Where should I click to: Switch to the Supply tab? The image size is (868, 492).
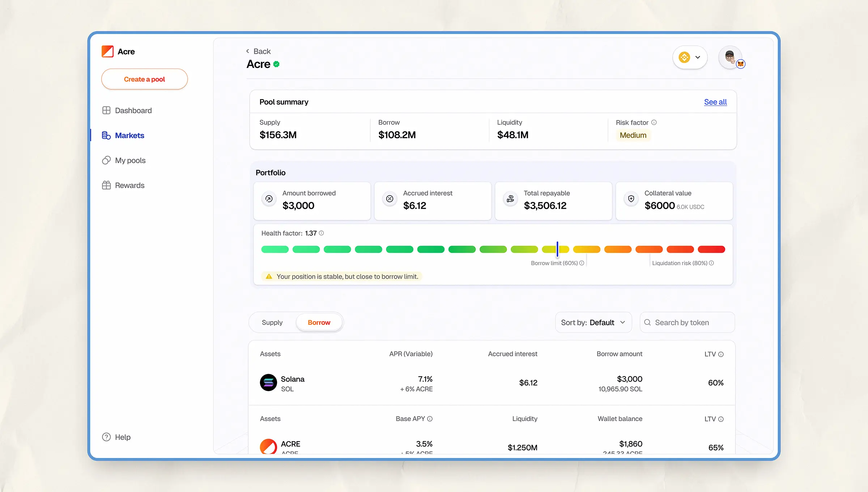click(x=272, y=322)
